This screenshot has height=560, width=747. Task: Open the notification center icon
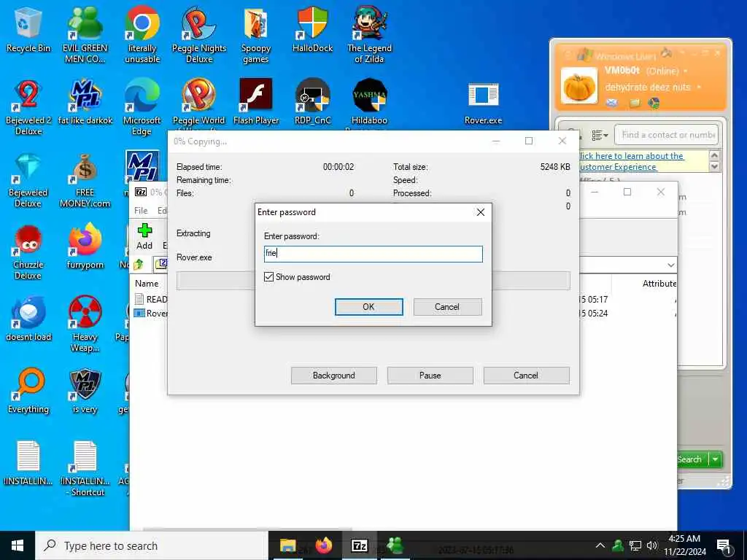(724, 546)
